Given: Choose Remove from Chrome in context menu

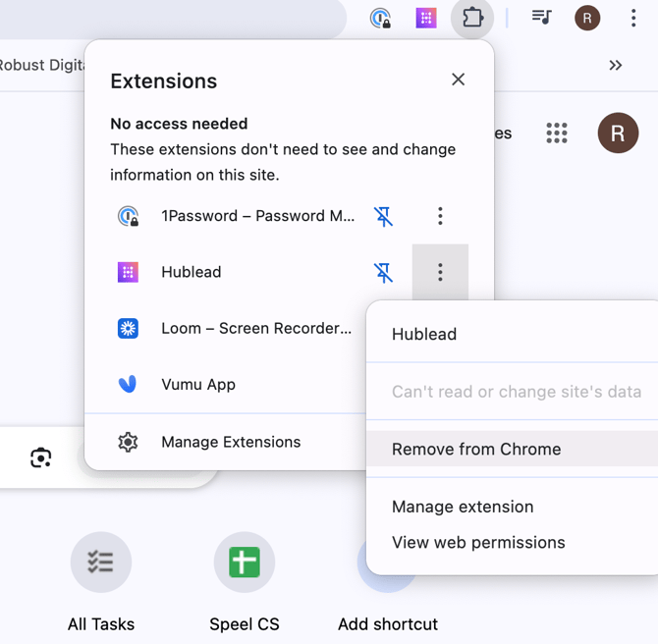Looking at the screenshot, I should (513, 449).
